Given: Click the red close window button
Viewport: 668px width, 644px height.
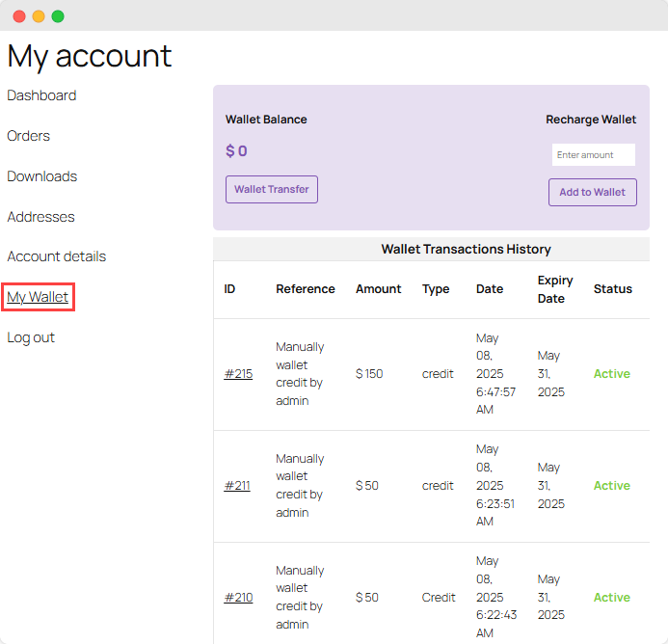Looking at the screenshot, I should [19, 16].
